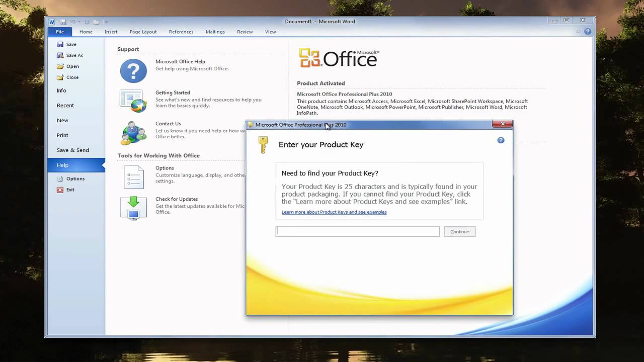This screenshot has width=644, height=362.
Task: Click the 'Enter your Product Key' heading
Action: tap(321, 145)
